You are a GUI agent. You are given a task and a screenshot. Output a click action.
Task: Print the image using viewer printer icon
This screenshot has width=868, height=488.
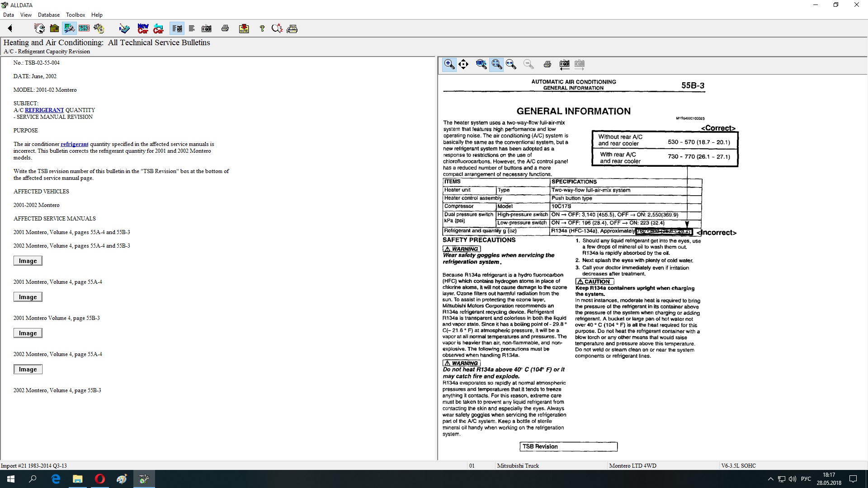coord(547,64)
